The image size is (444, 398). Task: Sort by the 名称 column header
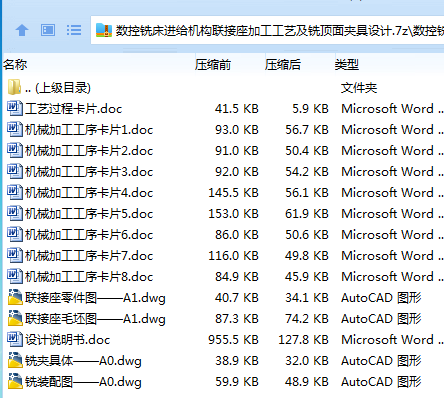15,64
